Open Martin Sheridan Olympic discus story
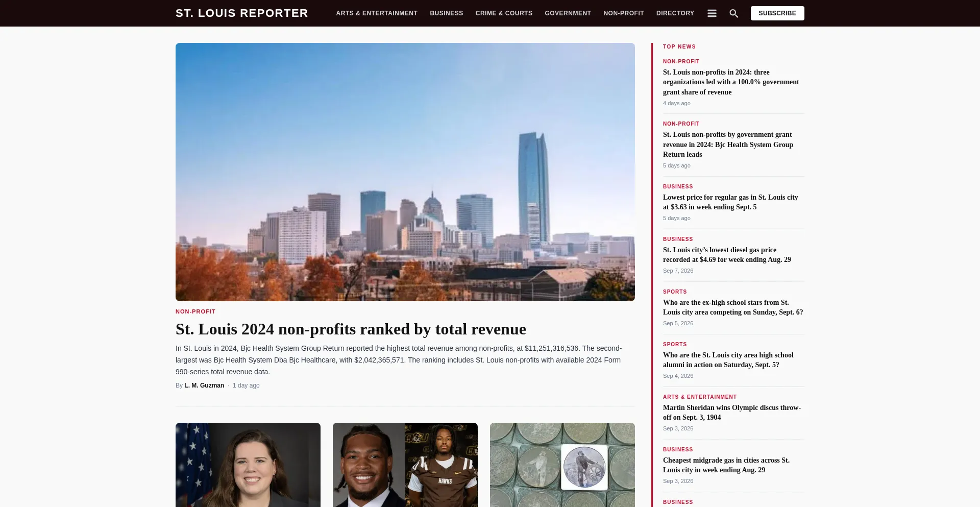 tap(732, 413)
